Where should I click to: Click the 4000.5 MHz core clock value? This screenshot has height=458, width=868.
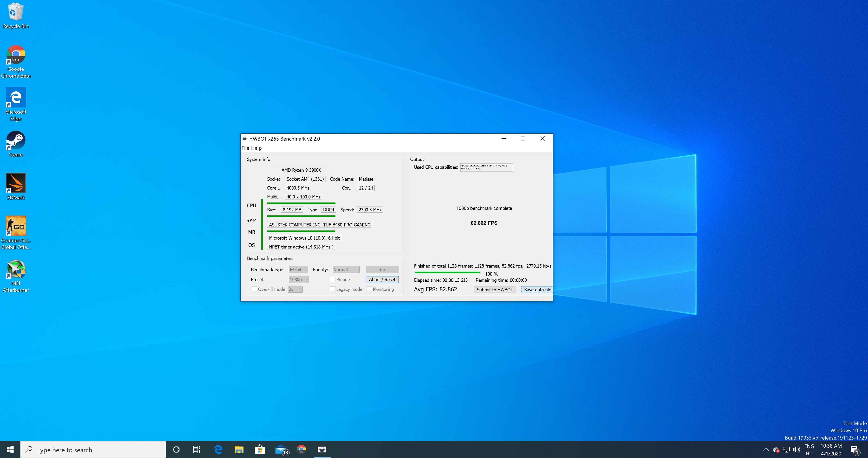point(298,188)
